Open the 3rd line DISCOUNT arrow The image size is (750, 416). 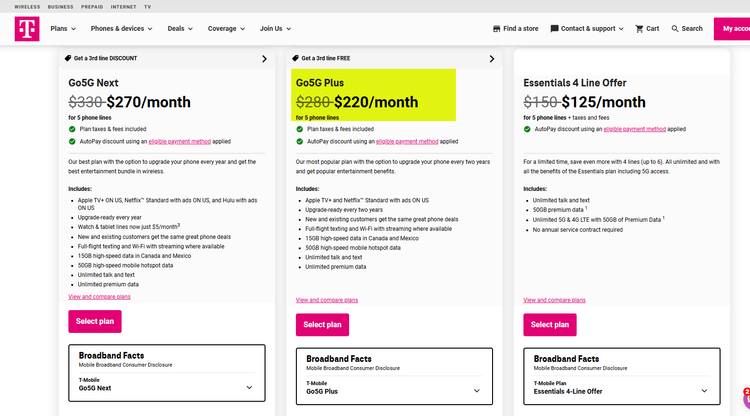tap(265, 59)
